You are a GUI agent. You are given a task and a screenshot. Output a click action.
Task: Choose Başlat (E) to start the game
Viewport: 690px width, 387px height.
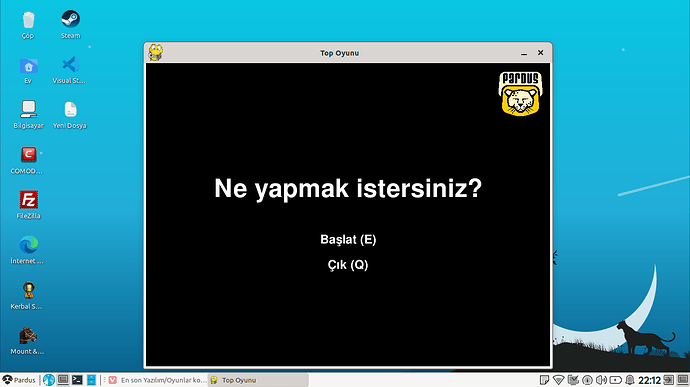348,240
